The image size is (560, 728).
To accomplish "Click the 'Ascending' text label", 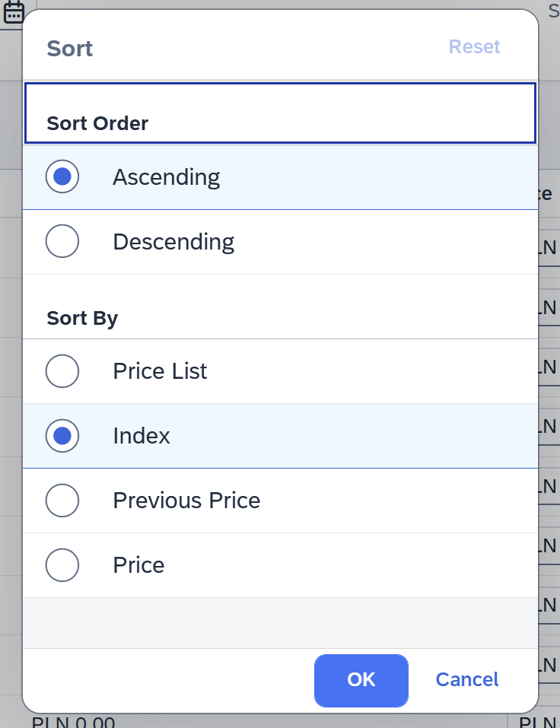I will (166, 177).
